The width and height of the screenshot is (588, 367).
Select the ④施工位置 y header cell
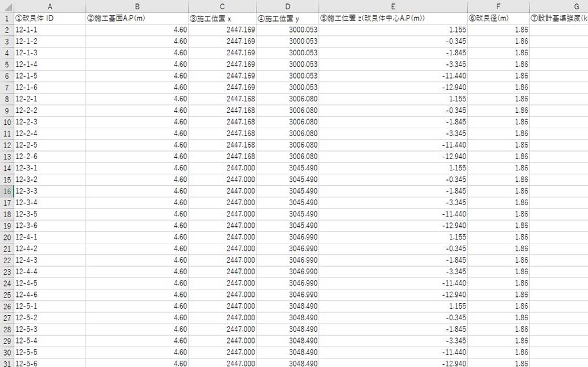[287, 18]
